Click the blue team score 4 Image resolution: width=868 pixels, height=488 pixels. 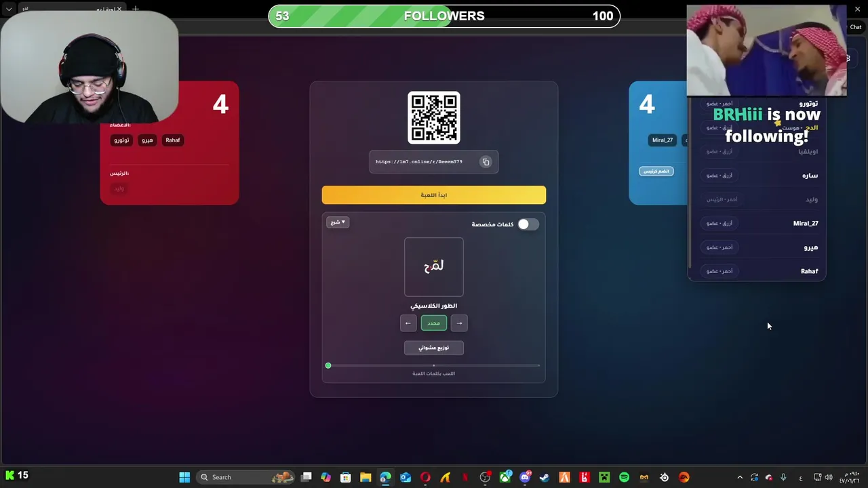point(646,104)
